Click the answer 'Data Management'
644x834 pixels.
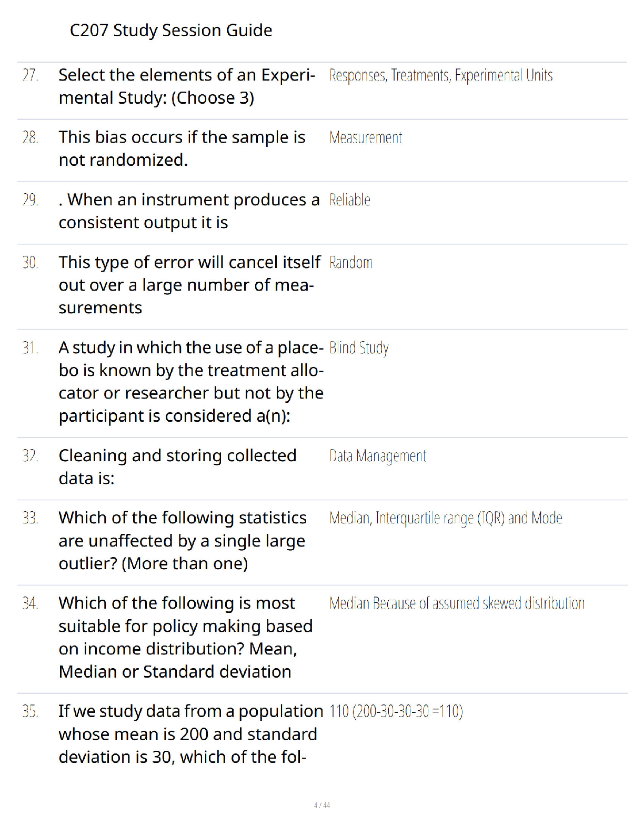(x=378, y=456)
